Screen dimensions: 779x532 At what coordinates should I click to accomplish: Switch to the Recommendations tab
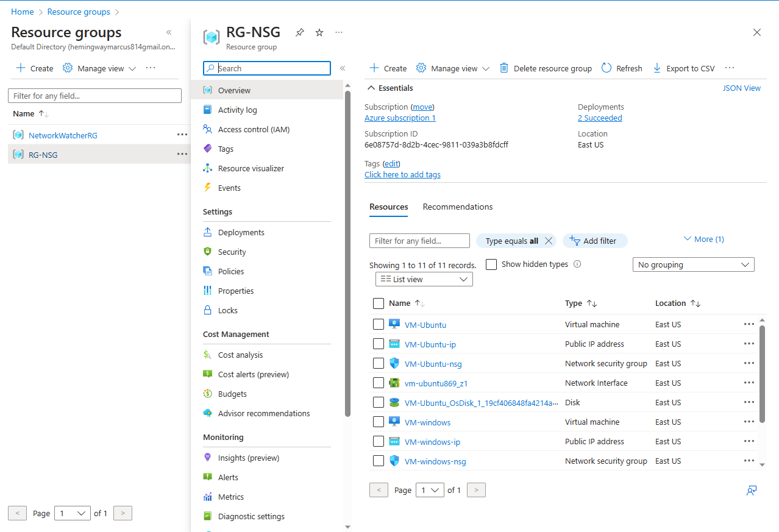pos(457,207)
